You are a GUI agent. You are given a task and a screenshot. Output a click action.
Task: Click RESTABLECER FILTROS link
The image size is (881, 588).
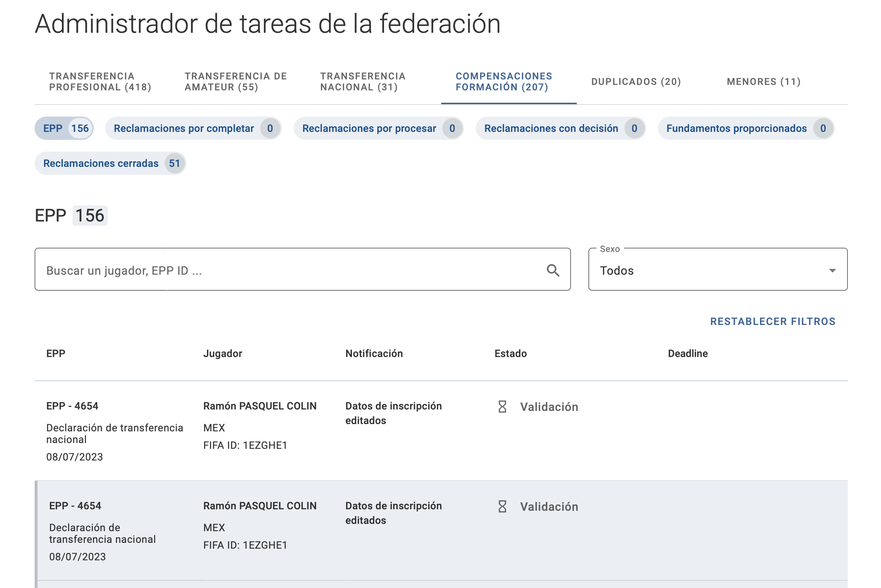point(773,321)
